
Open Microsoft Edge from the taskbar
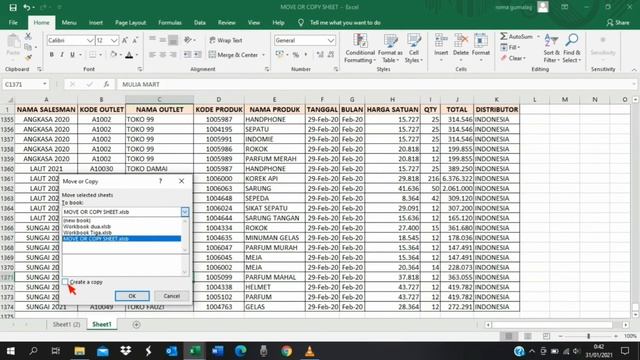click(x=240, y=351)
